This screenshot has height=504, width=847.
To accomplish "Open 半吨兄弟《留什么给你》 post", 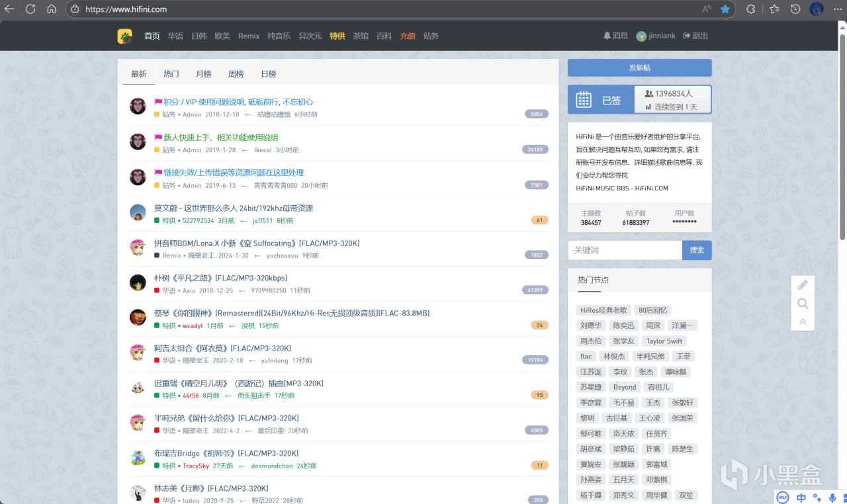I will point(226,418).
